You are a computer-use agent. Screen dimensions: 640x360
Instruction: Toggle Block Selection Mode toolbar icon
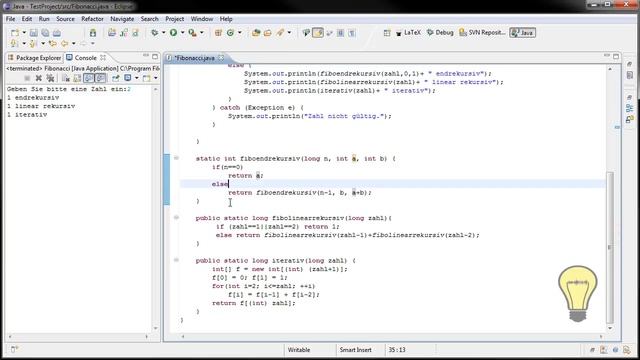(340, 33)
